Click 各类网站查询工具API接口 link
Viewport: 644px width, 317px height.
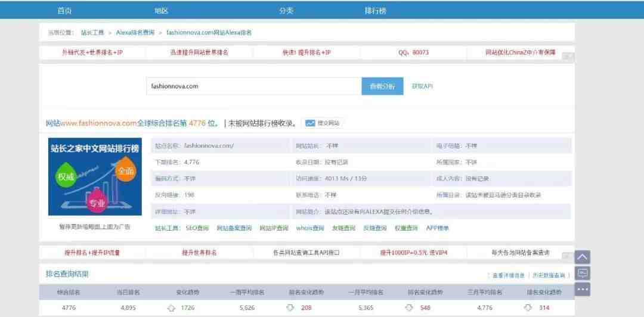coord(306,253)
